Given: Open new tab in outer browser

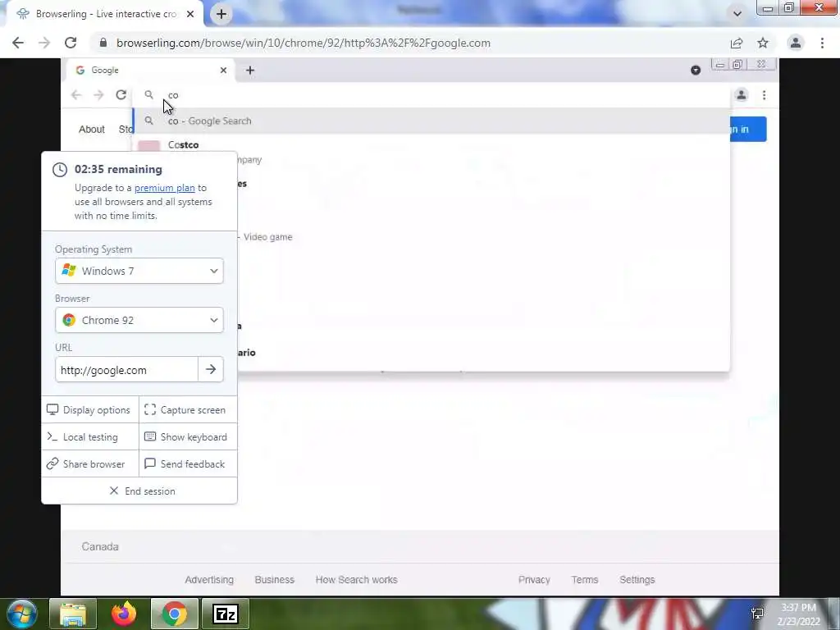Looking at the screenshot, I should [221, 14].
